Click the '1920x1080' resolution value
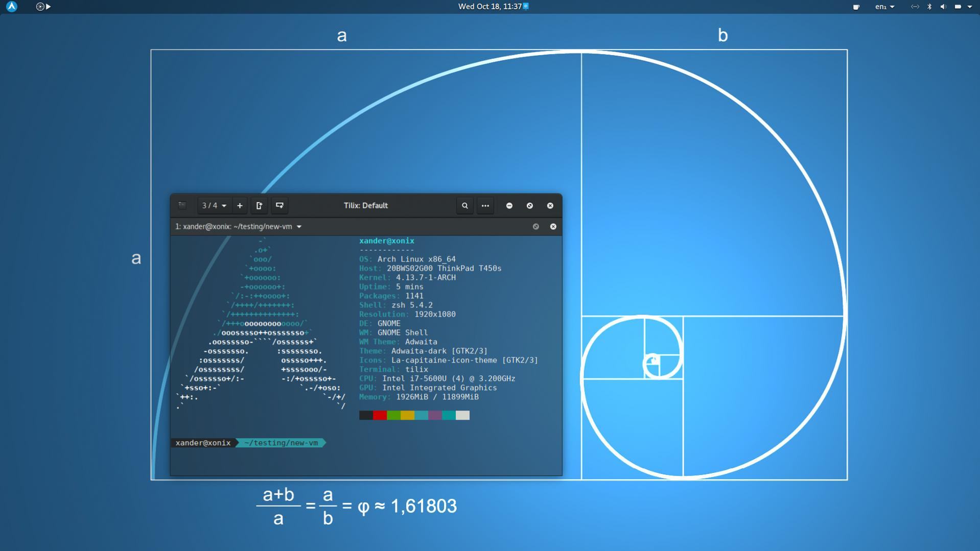Image resolution: width=980 pixels, height=551 pixels. pos(435,314)
